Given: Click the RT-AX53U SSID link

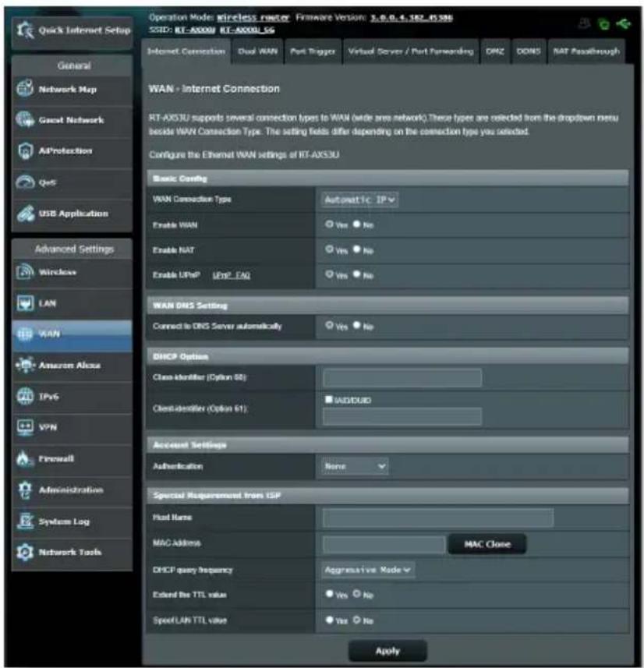Looking at the screenshot, I should point(195,30).
